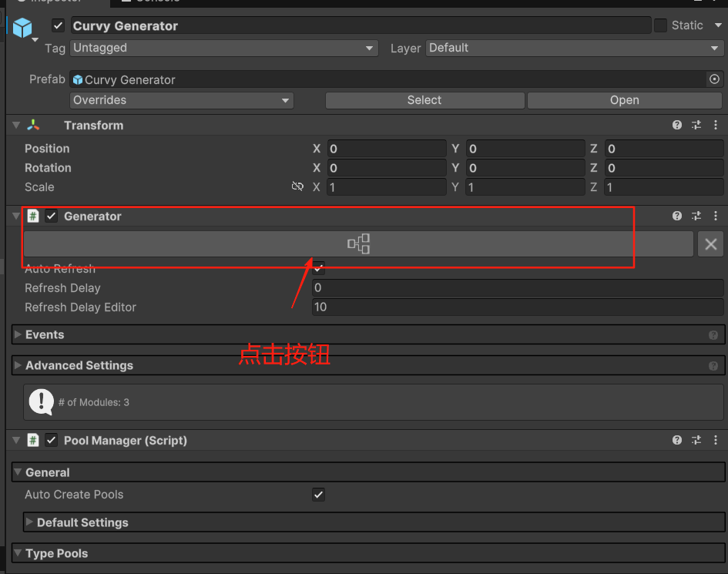This screenshot has width=728, height=574.
Task: Toggle the Curvy Generator active checkbox
Action: (58, 25)
